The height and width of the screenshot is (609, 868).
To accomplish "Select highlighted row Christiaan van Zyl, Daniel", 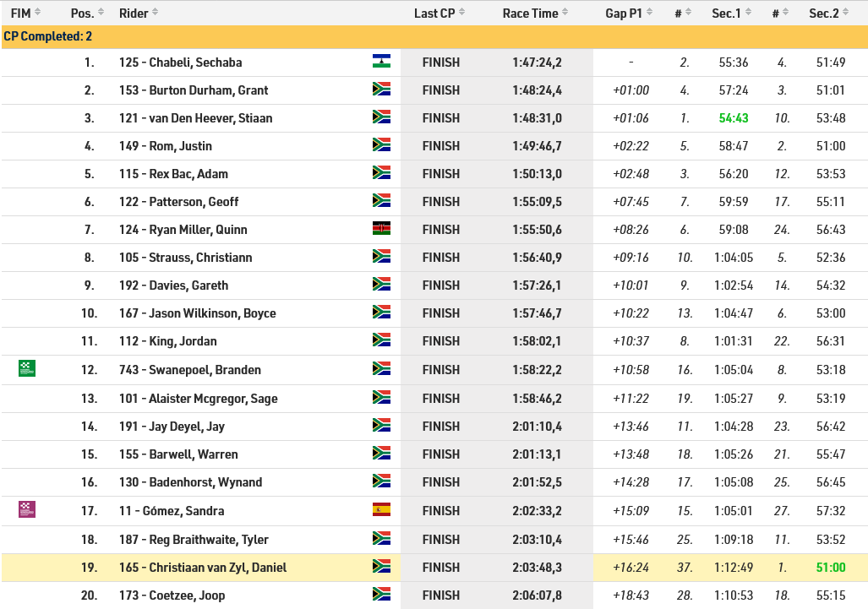I will [434, 568].
